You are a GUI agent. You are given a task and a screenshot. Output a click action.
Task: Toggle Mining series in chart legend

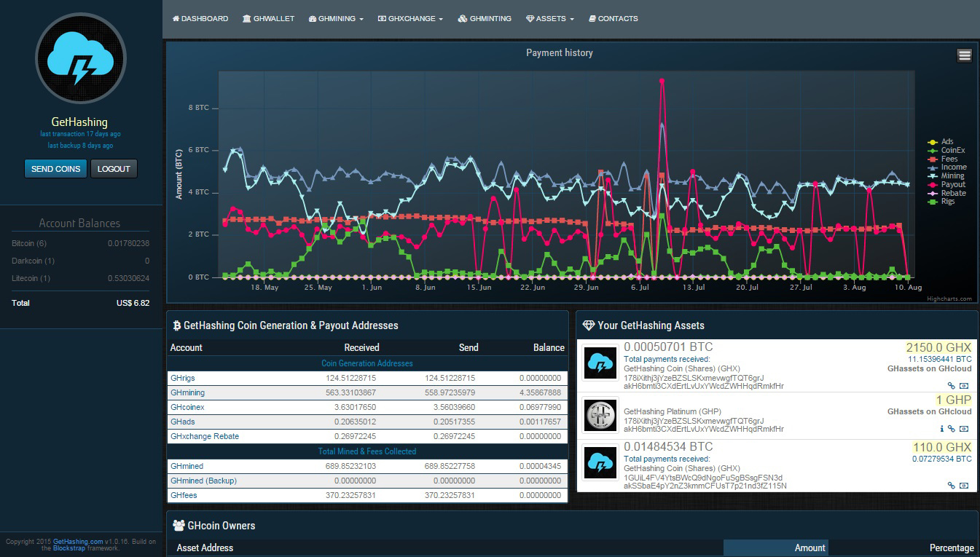click(945, 175)
